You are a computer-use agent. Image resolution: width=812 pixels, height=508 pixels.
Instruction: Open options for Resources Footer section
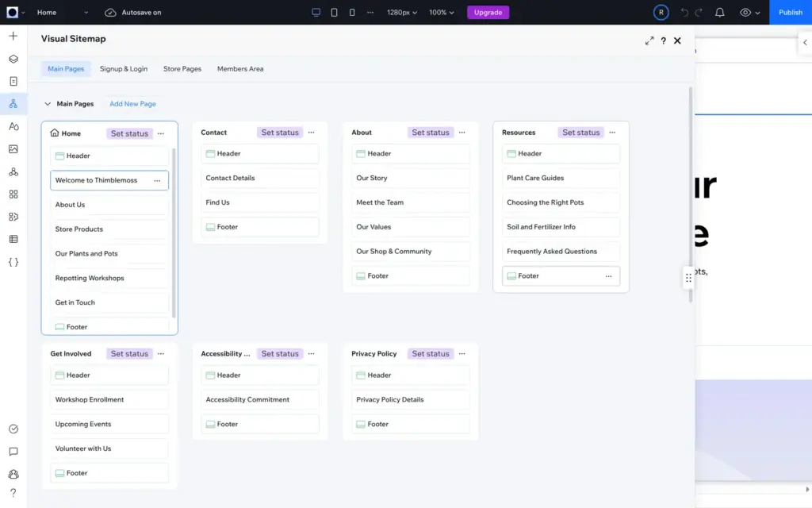[608, 276]
